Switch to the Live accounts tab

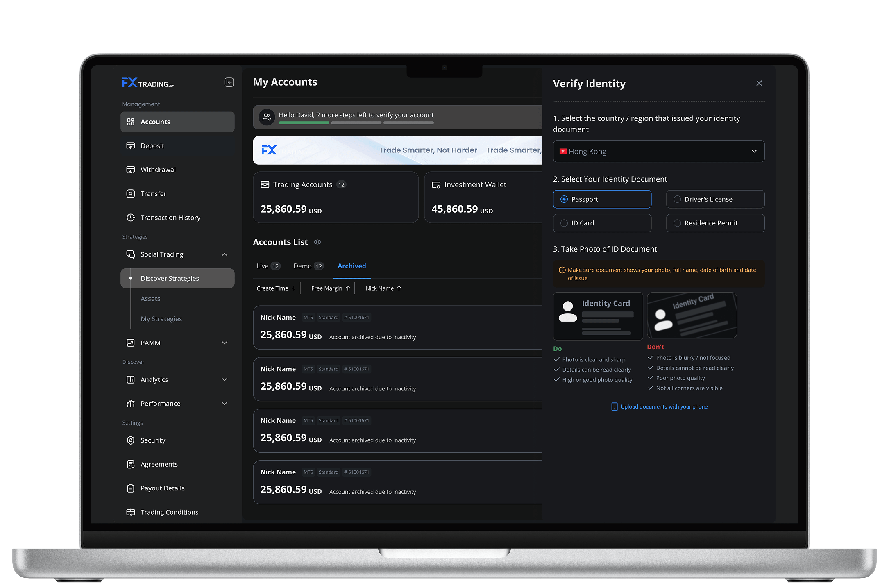268,266
